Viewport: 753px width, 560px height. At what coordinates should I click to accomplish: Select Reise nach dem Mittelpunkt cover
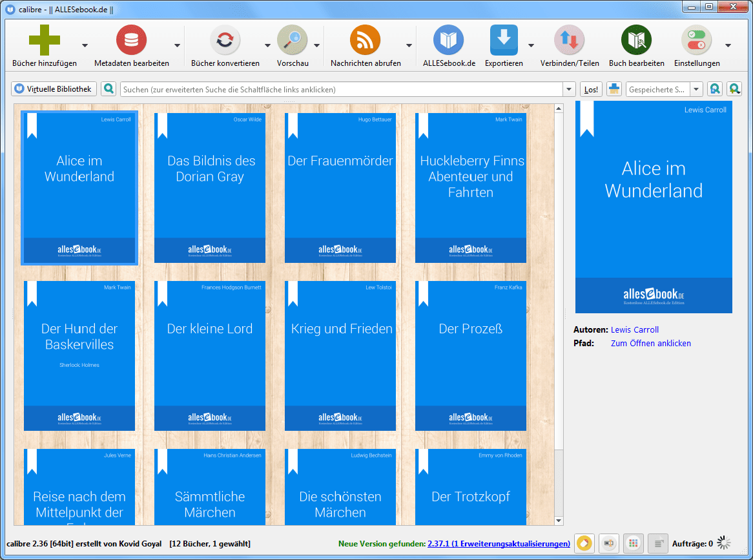pyautogui.click(x=79, y=486)
